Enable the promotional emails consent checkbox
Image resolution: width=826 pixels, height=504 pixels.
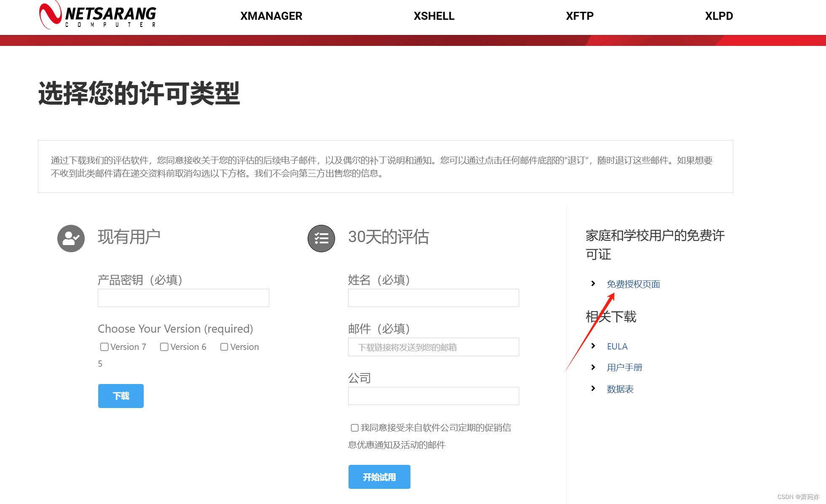354,427
